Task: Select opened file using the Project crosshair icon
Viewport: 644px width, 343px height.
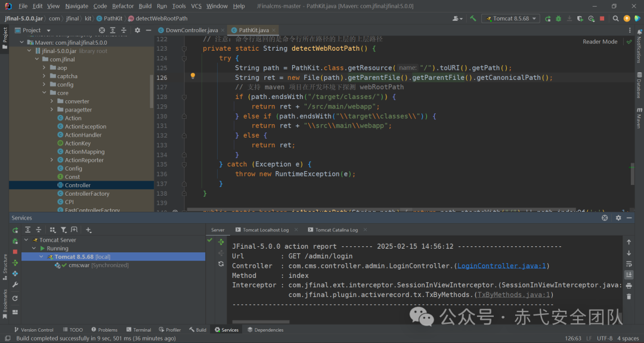Action: pyautogui.click(x=102, y=30)
